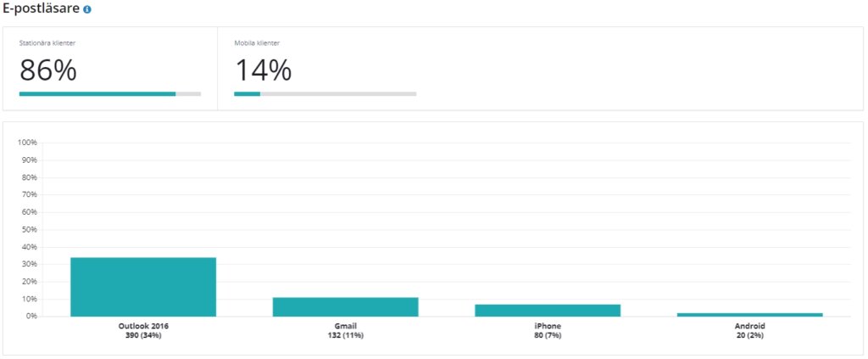The width and height of the screenshot is (868, 359).
Task: Click the Mobila klienter progress bar
Action: click(325, 94)
